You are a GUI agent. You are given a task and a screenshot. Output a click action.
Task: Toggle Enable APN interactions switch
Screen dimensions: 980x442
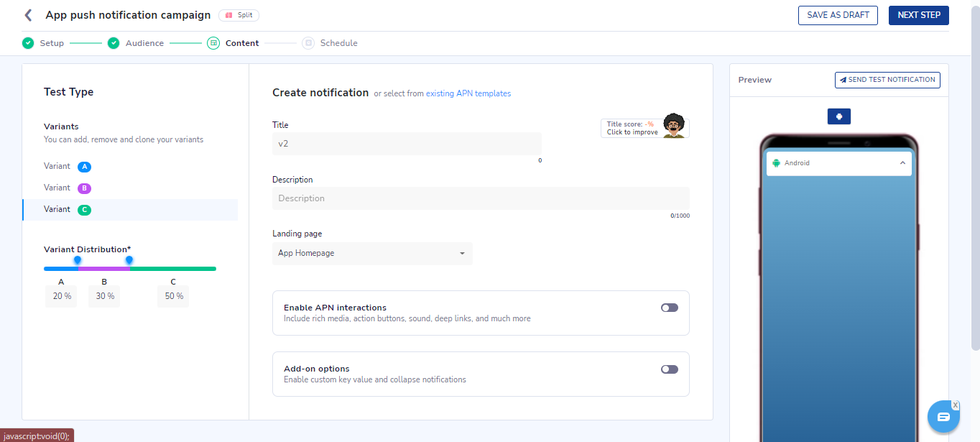[670, 308]
